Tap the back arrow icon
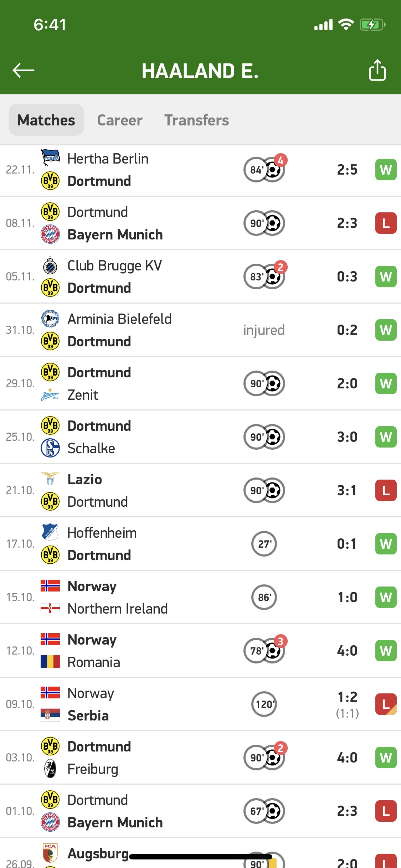Viewport: 401px width, 868px height. pyautogui.click(x=24, y=70)
